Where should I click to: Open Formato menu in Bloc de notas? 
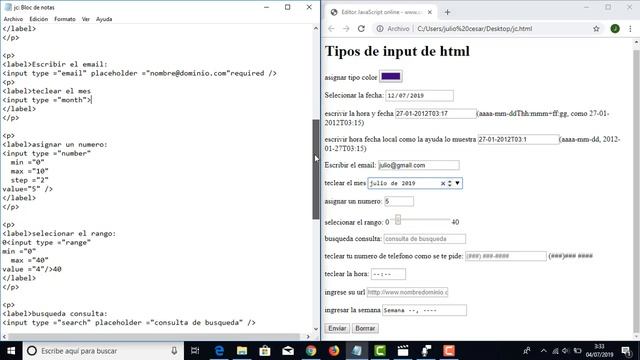point(65,19)
